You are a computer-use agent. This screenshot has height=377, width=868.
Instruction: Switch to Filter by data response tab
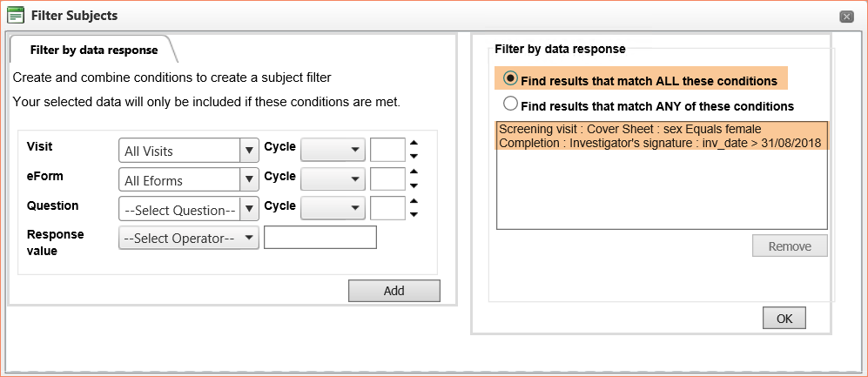[x=93, y=50]
